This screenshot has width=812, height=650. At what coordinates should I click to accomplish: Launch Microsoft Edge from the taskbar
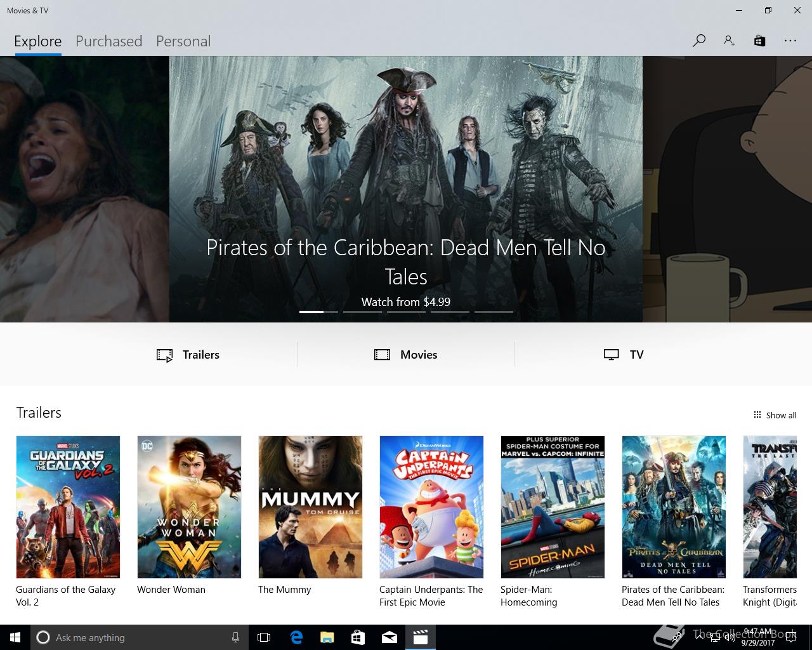click(296, 637)
